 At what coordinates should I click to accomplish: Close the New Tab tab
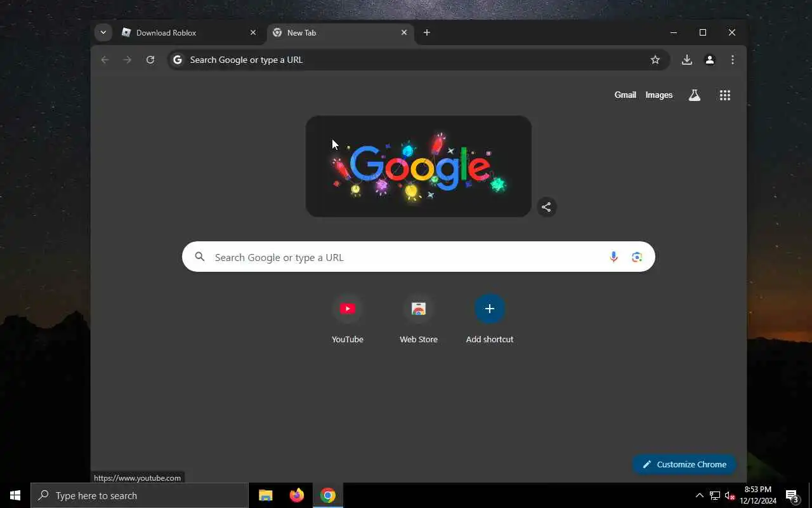tap(404, 32)
